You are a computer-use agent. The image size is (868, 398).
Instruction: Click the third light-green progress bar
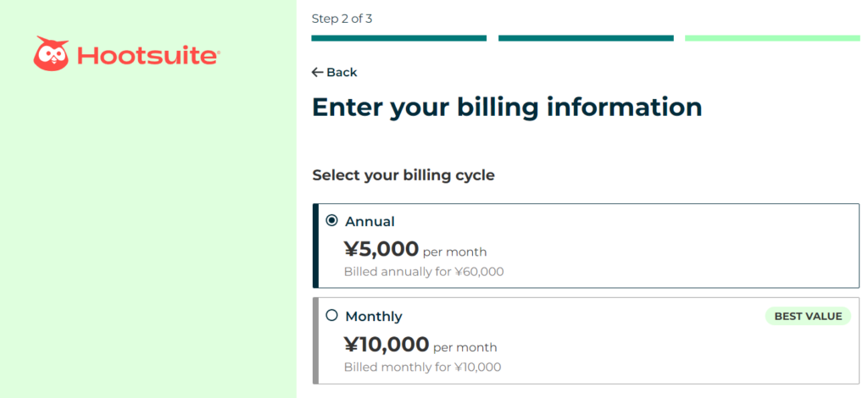(772, 38)
